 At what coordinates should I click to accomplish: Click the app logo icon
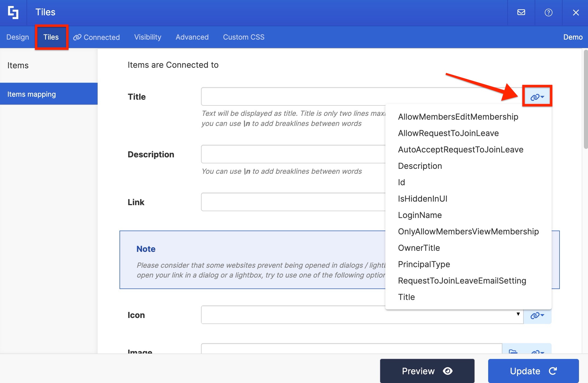pos(13,13)
